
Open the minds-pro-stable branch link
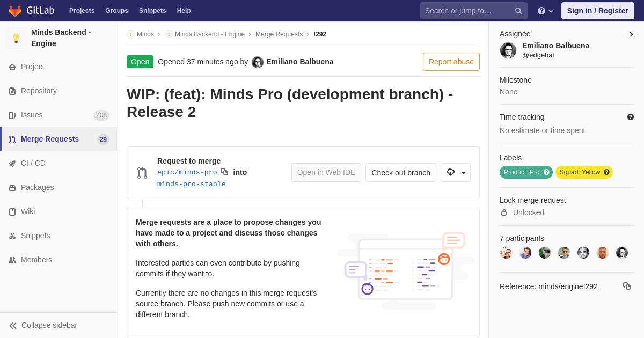[x=192, y=185]
